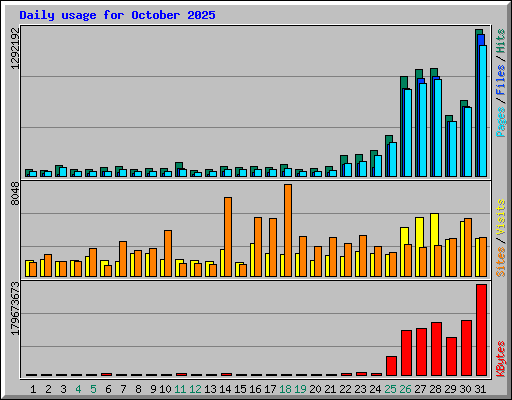Select the day 14 orange visits bar
The image size is (512, 400).
pos(228,237)
